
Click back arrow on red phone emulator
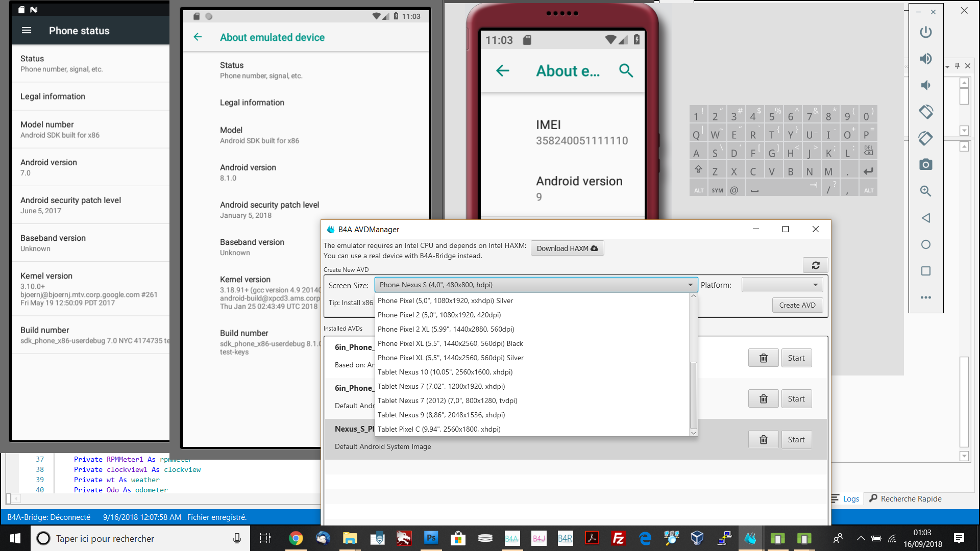click(x=503, y=70)
